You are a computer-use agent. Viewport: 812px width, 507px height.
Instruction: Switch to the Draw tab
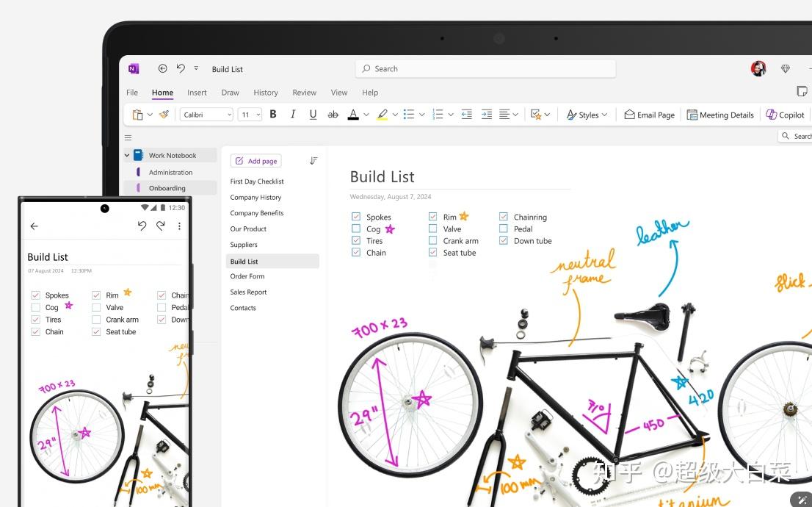pos(230,93)
